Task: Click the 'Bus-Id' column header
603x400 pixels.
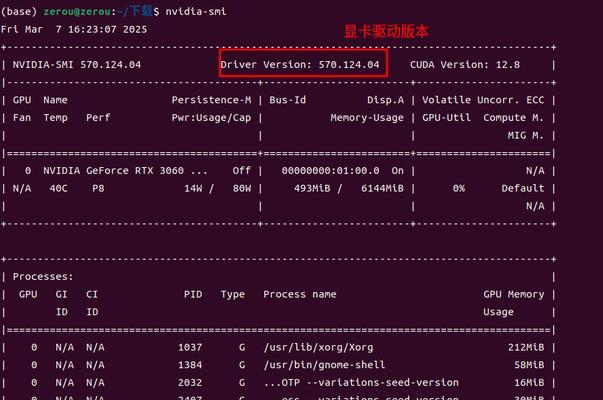Action: pyautogui.click(x=288, y=100)
